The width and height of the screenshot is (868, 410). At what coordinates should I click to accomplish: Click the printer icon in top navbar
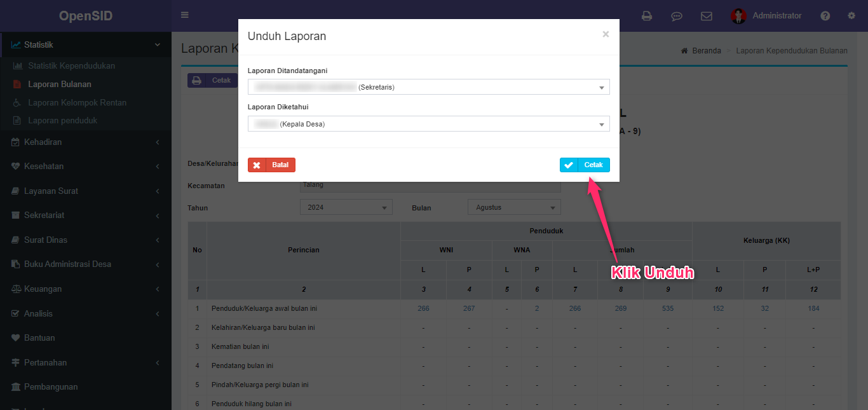tap(647, 16)
